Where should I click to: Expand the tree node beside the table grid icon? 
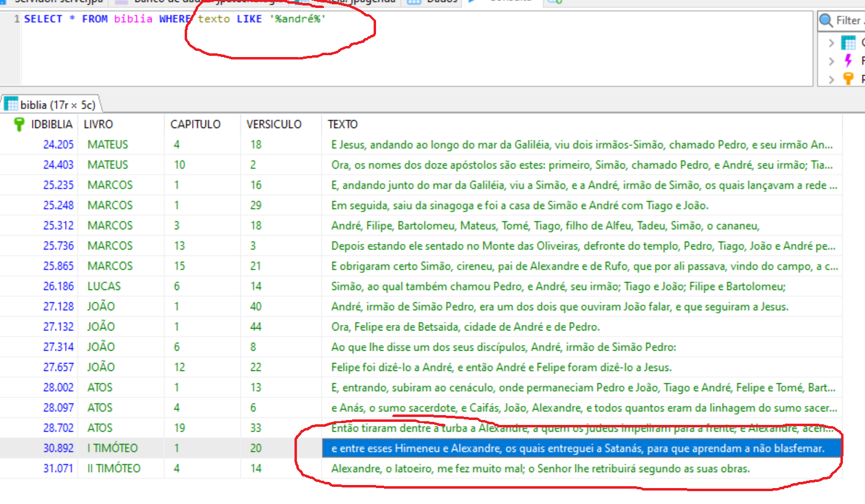point(831,43)
